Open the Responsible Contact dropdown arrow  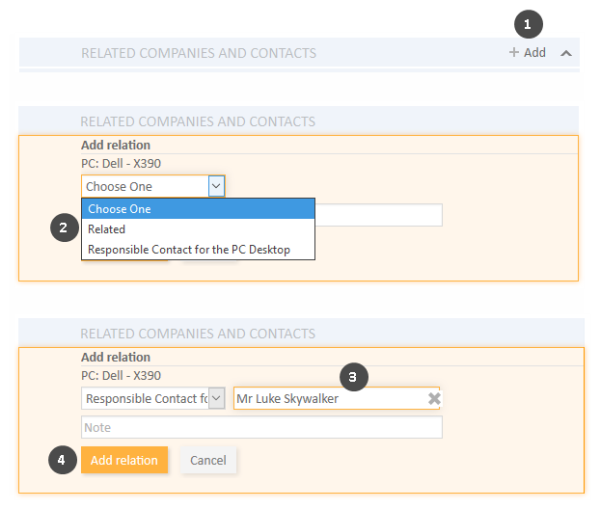(x=216, y=398)
